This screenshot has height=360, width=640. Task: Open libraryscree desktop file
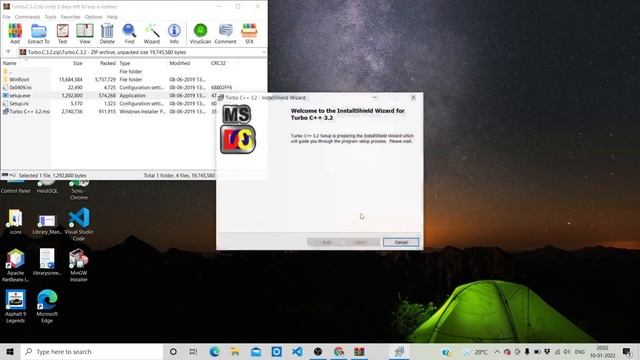click(x=47, y=262)
